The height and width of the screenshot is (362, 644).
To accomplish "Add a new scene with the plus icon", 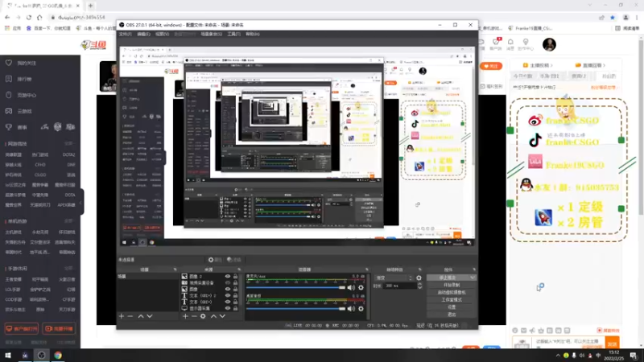I will coord(122,316).
